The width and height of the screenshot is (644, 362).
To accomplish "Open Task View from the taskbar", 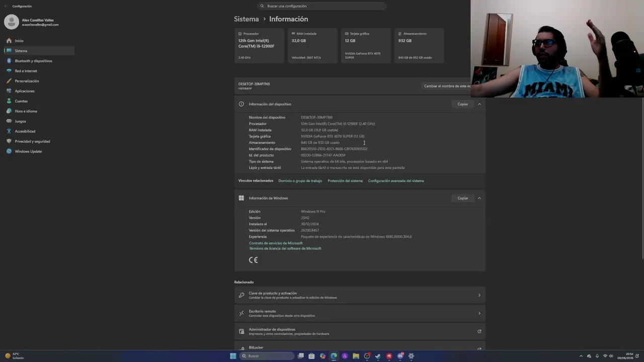I will tap(301, 356).
